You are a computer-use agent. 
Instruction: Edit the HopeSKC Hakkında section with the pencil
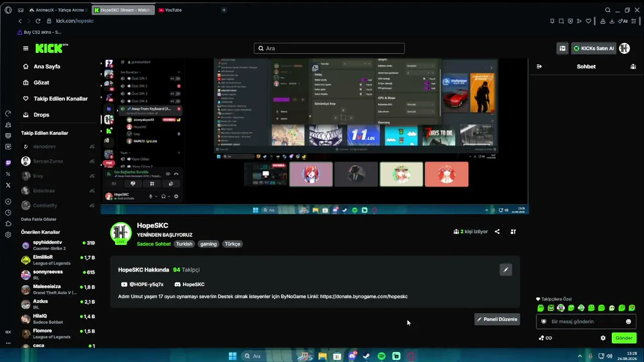506,269
